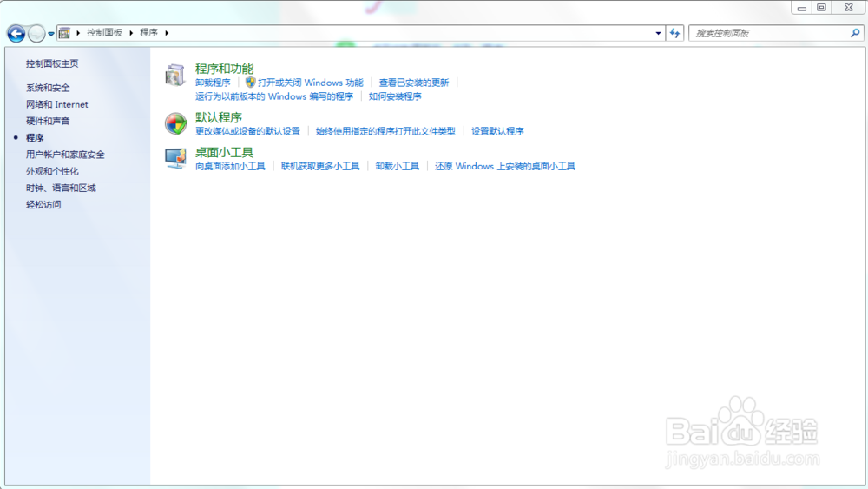Open 硬件和声音 category in sidebar
868x489 pixels.
click(48, 121)
